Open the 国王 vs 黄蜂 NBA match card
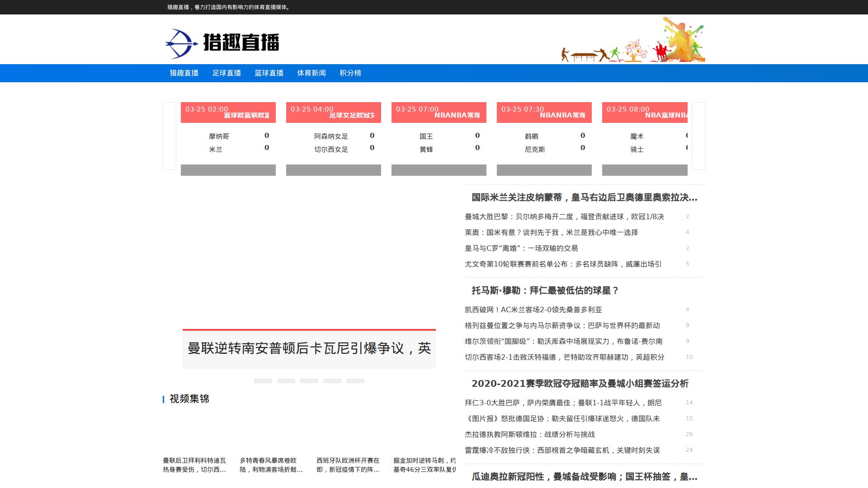 coord(439,142)
